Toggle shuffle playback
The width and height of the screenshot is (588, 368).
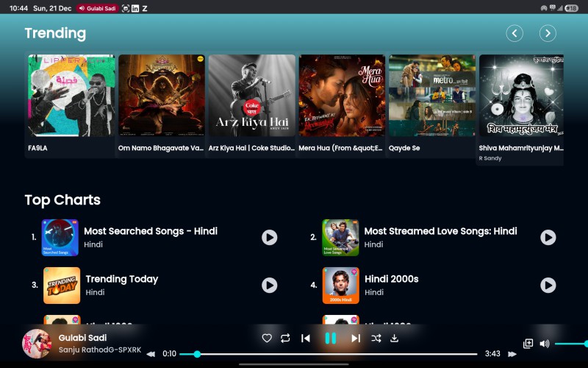click(376, 338)
